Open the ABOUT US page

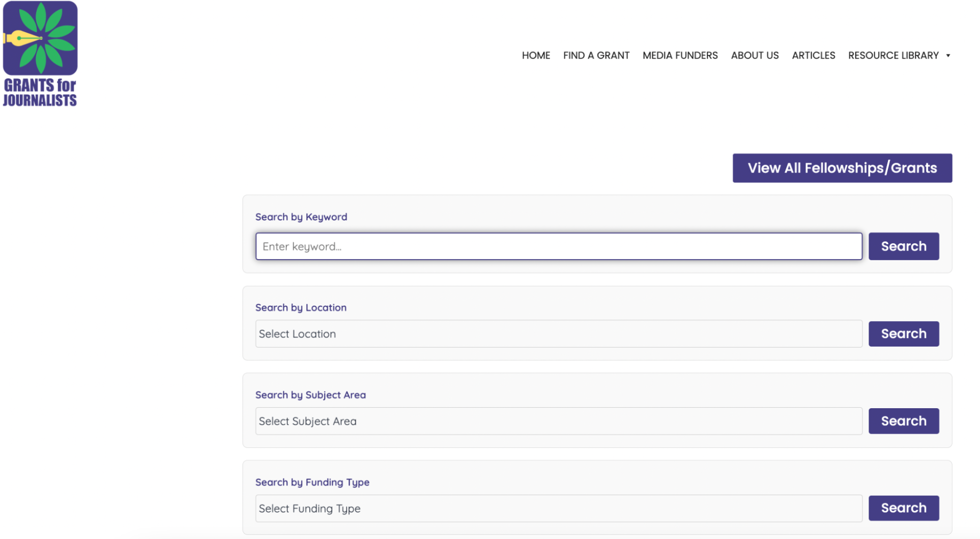pyautogui.click(x=755, y=55)
